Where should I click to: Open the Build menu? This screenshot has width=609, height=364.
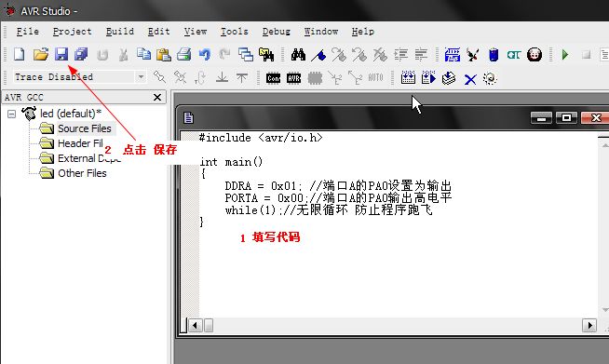(x=119, y=32)
